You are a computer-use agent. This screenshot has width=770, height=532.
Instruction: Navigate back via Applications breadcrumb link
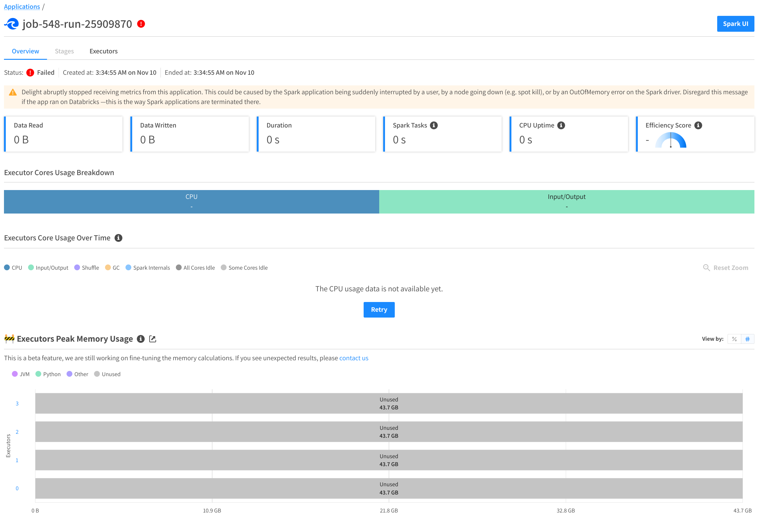pos(22,6)
